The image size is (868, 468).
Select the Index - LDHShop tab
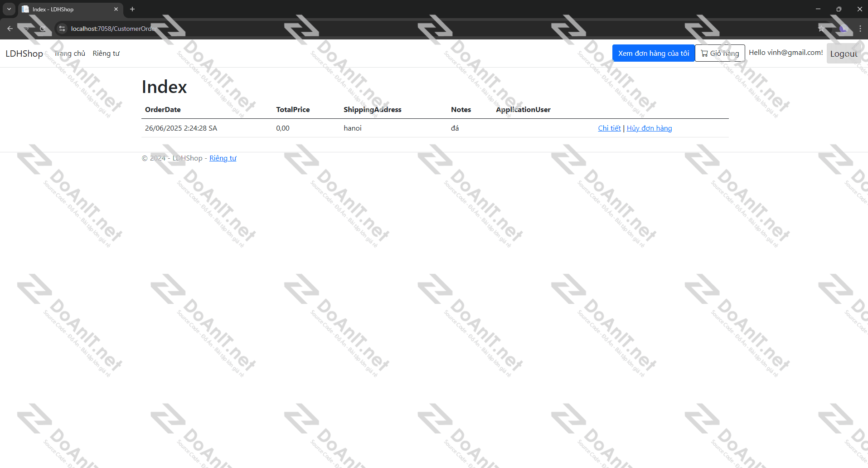pos(70,9)
